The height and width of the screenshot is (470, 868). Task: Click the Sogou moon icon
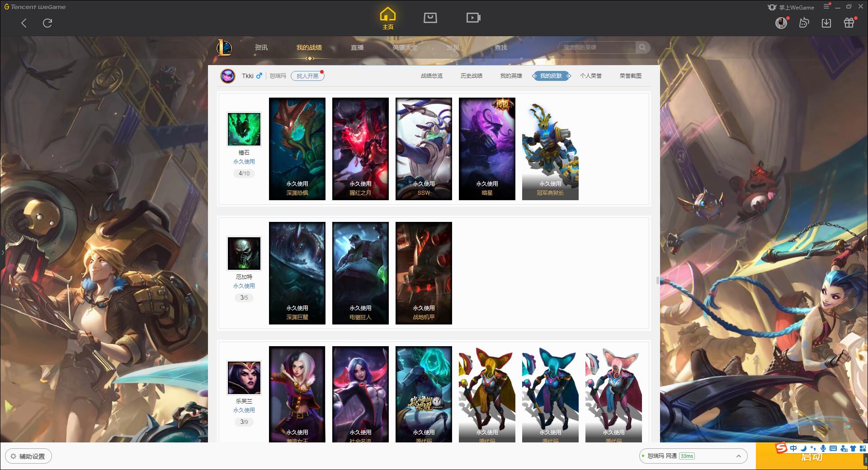pyautogui.click(x=803, y=448)
